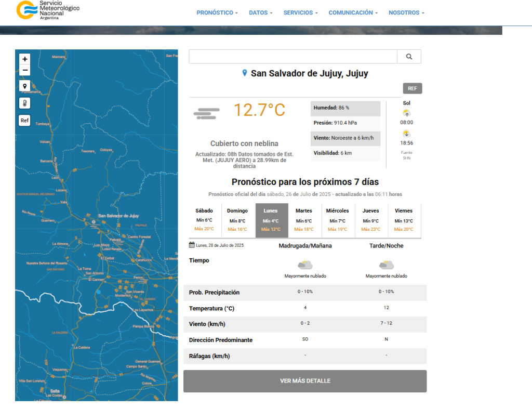532x408 pixels.
Task: Expand the Servicios dropdown
Action: pos(300,12)
